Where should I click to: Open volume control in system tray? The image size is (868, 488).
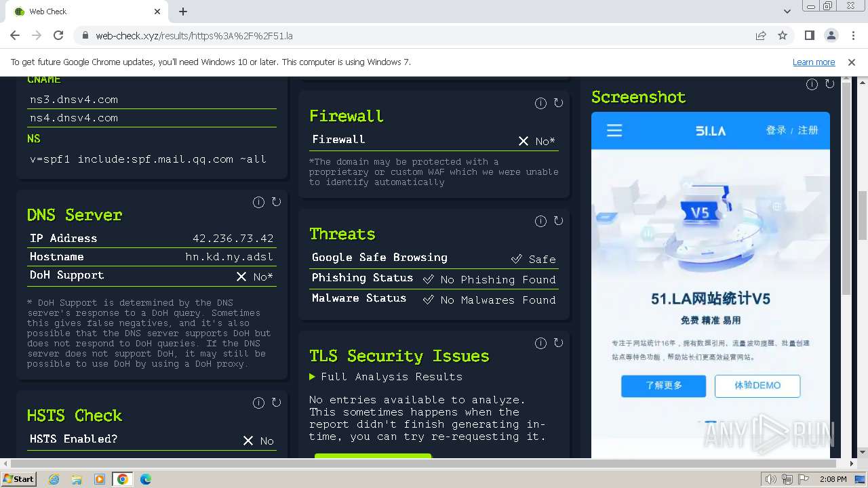[770, 479]
